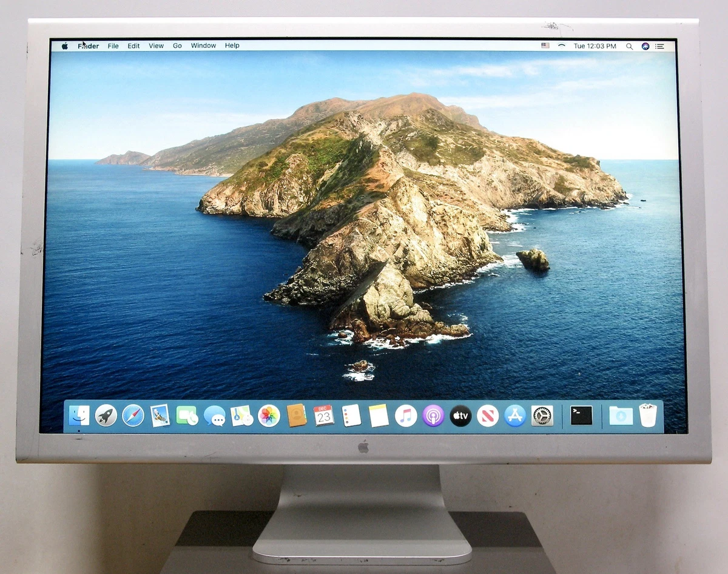Open Spotlight search in the menu bar
The width and height of the screenshot is (728, 574).
pos(629,46)
